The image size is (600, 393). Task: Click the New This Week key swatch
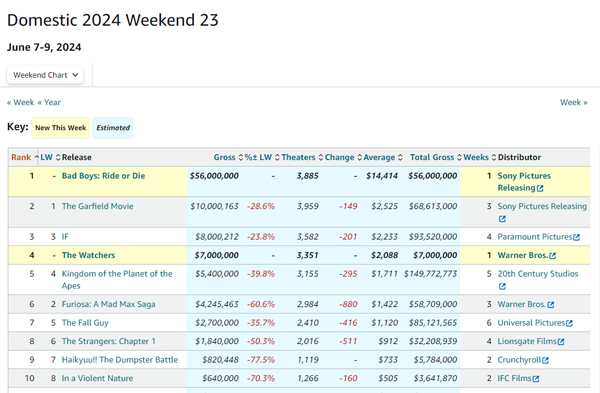tap(60, 128)
